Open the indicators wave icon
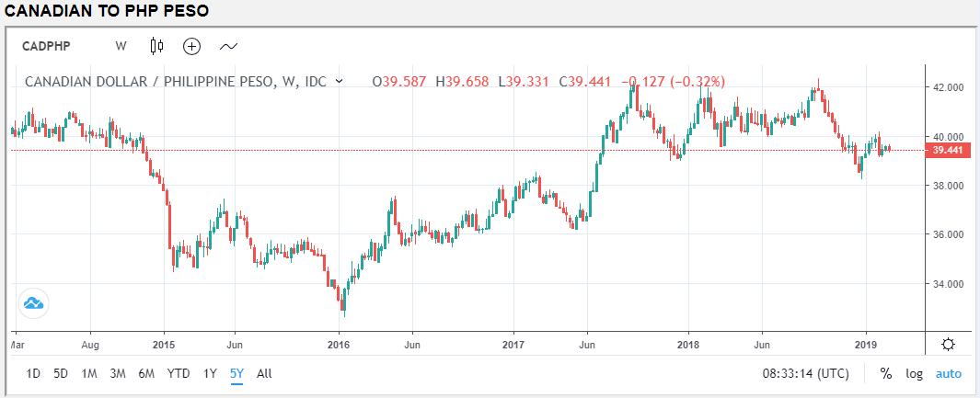This screenshot has height=398, width=980. point(228,46)
